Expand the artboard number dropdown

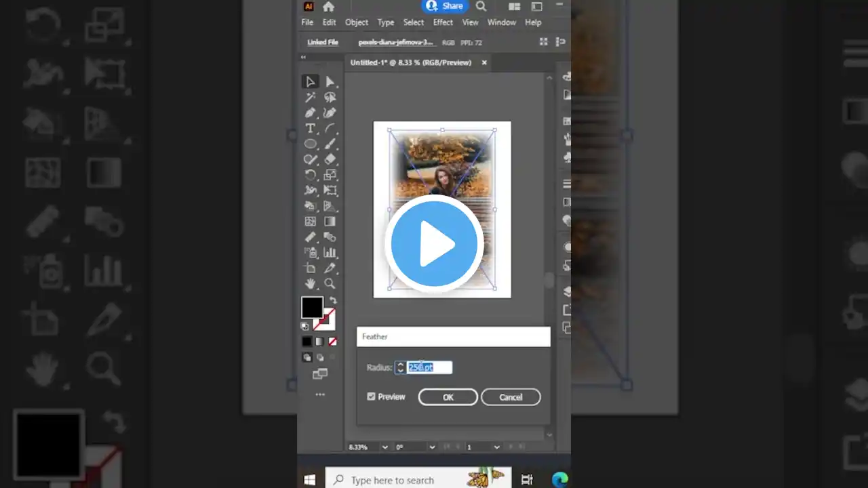pyautogui.click(x=496, y=447)
